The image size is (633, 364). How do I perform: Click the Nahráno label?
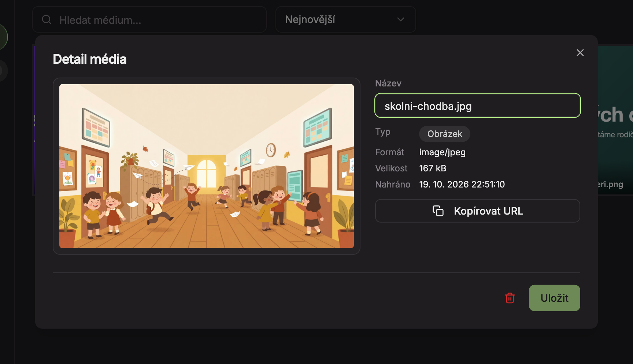(x=393, y=185)
